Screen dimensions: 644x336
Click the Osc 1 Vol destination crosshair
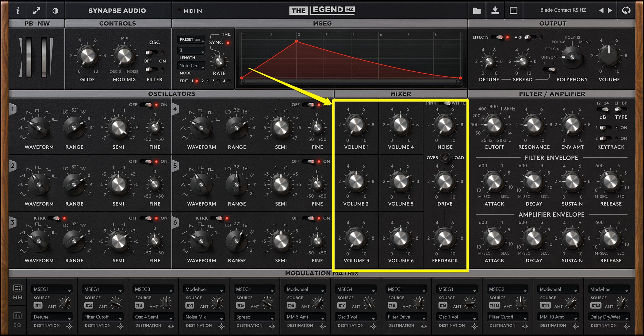(x=474, y=326)
